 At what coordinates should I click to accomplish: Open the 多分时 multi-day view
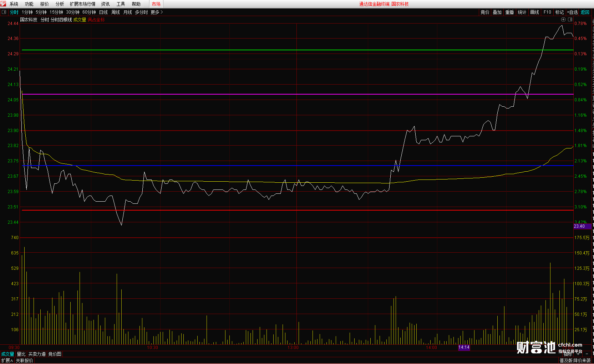click(x=141, y=12)
